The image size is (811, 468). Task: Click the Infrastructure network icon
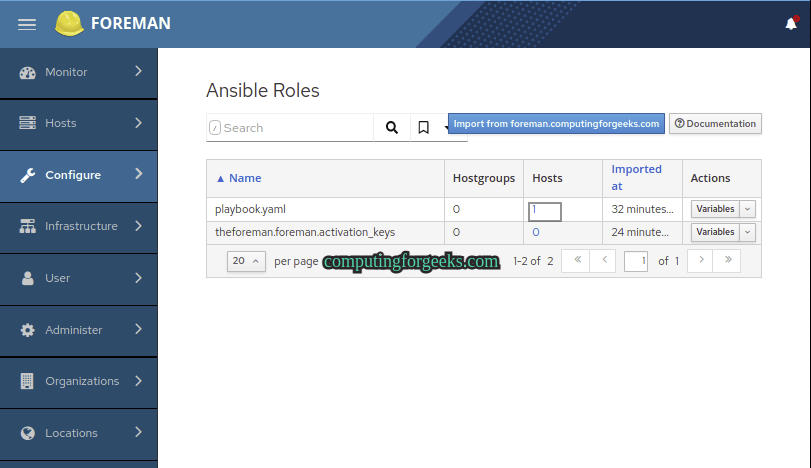[x=27, y=226]
